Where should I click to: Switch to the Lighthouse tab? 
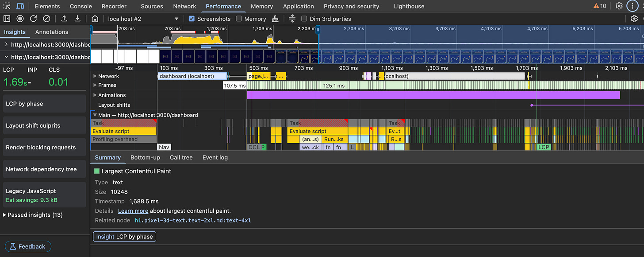click(x=409, y=6)
